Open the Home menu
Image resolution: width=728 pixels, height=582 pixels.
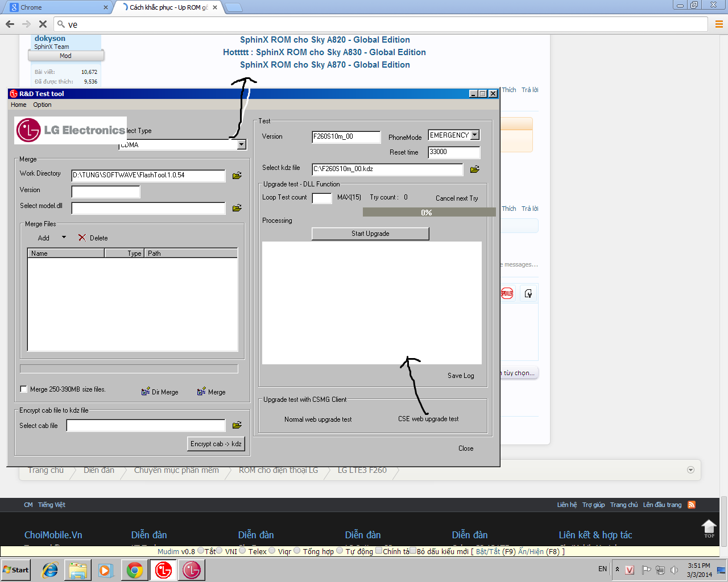point(18,105)
